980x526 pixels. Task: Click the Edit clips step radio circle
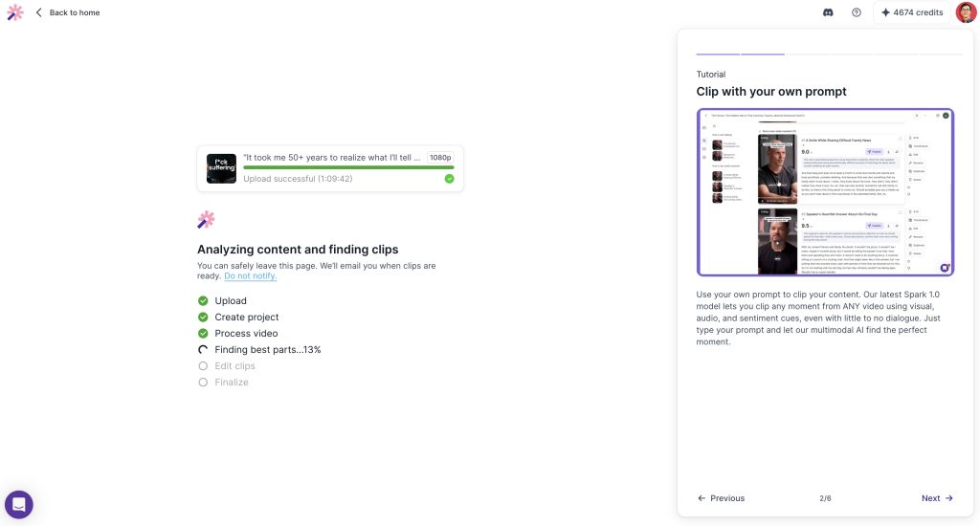(203, 366)
